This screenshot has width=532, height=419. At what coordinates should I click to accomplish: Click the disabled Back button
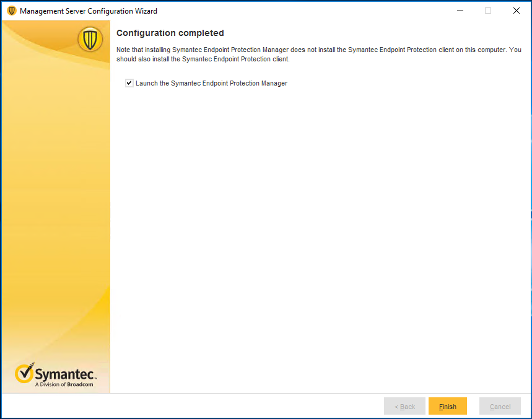pos(404,406)
